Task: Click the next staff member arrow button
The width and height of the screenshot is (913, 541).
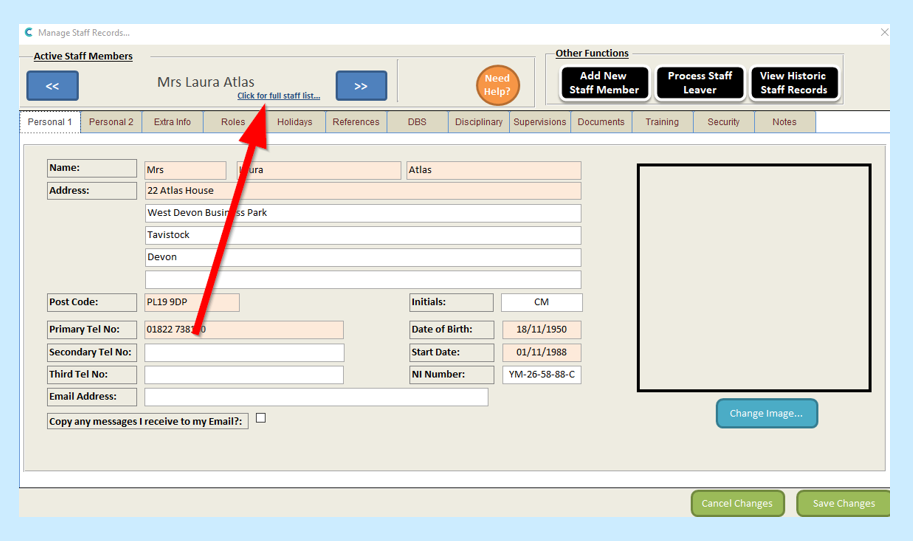Action: point(361,86)
